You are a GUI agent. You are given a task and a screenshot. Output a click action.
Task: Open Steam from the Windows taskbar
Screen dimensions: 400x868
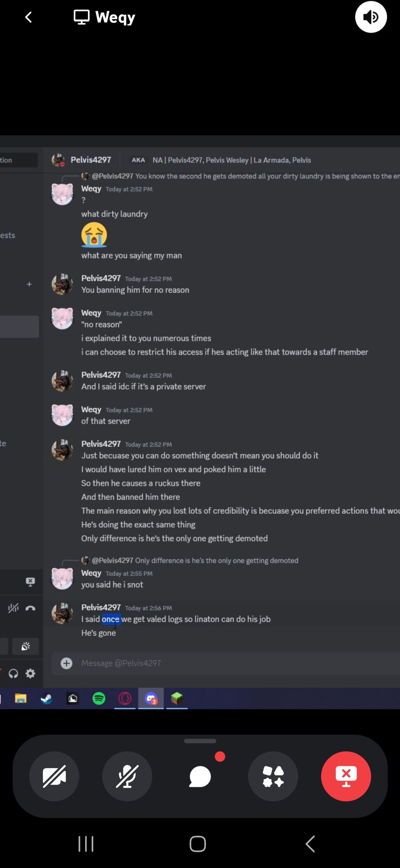47,698
